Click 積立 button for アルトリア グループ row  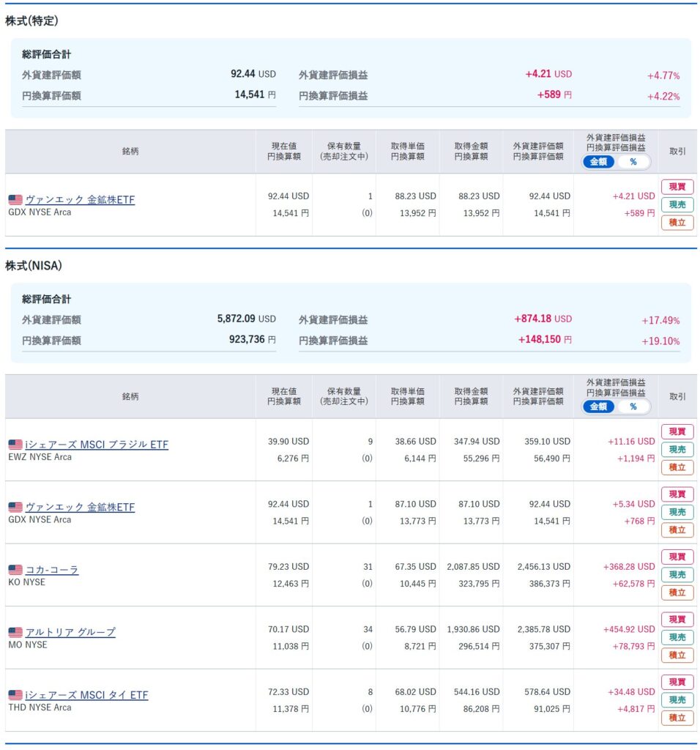pos(677,656)
